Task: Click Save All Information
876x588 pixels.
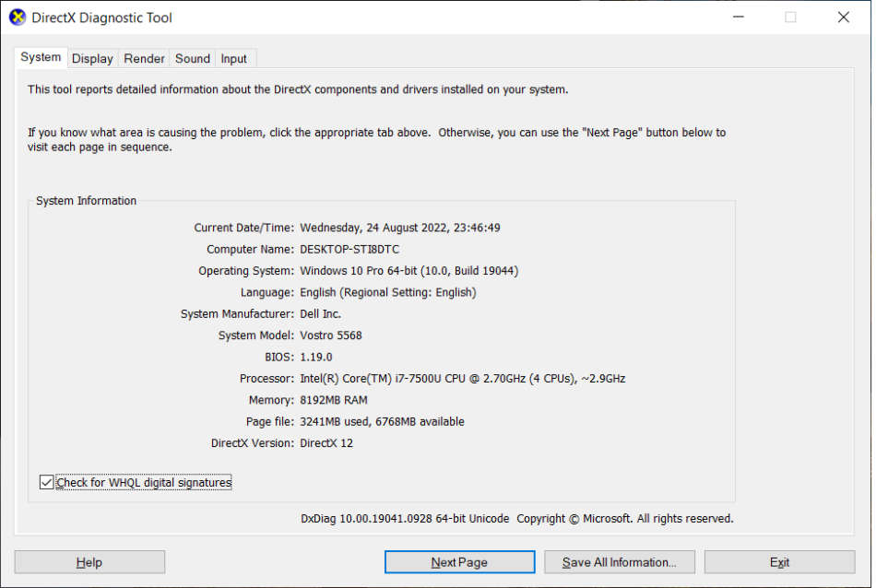Action: point(619,561)
